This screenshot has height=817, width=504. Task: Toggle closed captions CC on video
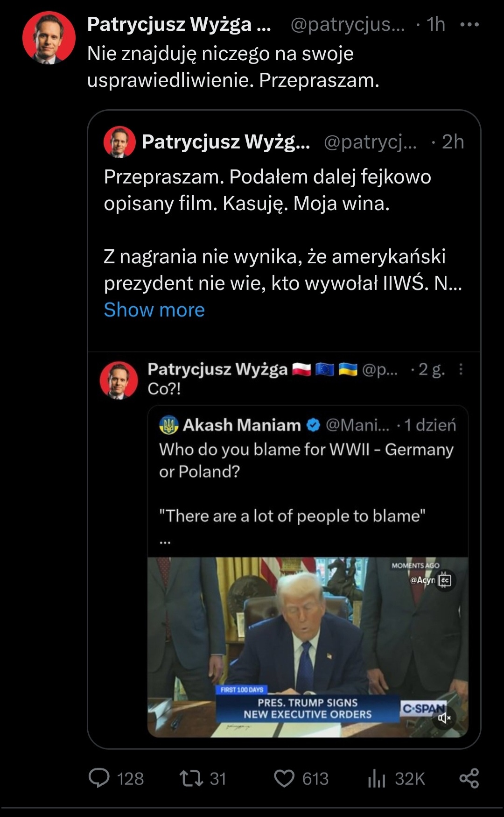(445, 580)
